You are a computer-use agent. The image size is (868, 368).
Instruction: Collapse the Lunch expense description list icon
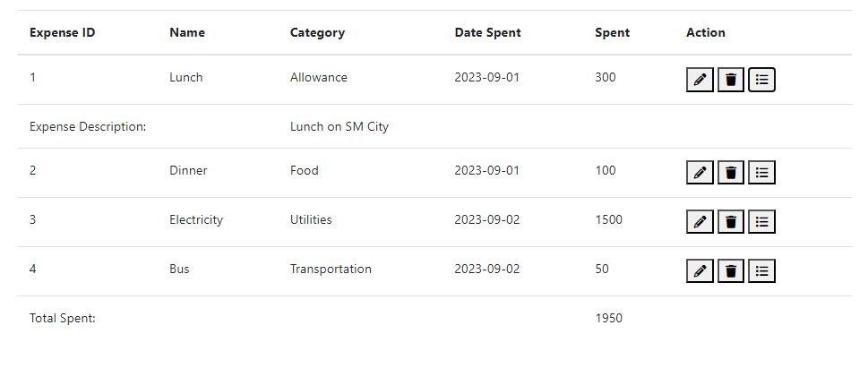point(761,80)
